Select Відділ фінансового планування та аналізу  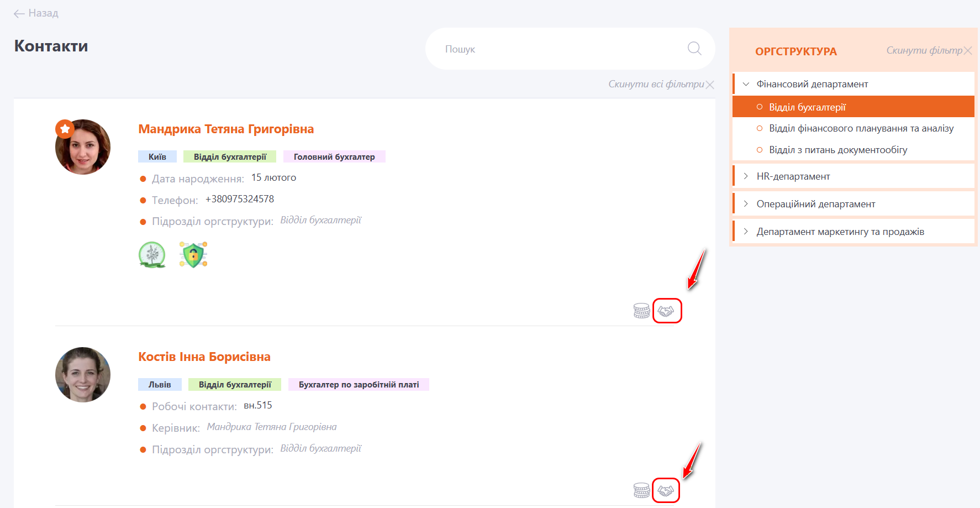coord(861,128)
